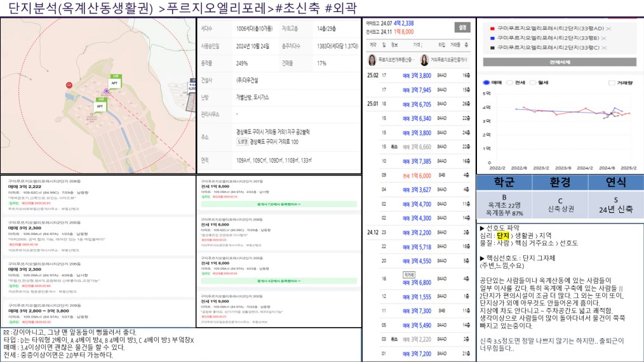Click the 직거래 badge on 3억 6,800 row
644x362 pixels.
coord(408,274)
